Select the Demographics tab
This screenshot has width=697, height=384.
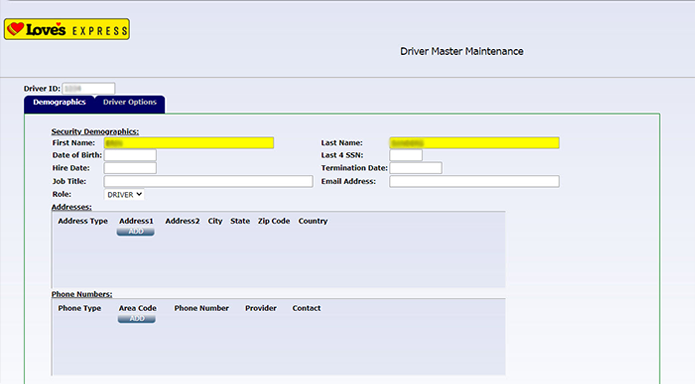[x=59, y=102]
